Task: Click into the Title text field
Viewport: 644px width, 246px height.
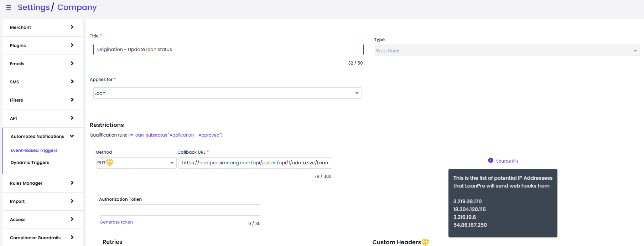Action: tap(228, 50)
